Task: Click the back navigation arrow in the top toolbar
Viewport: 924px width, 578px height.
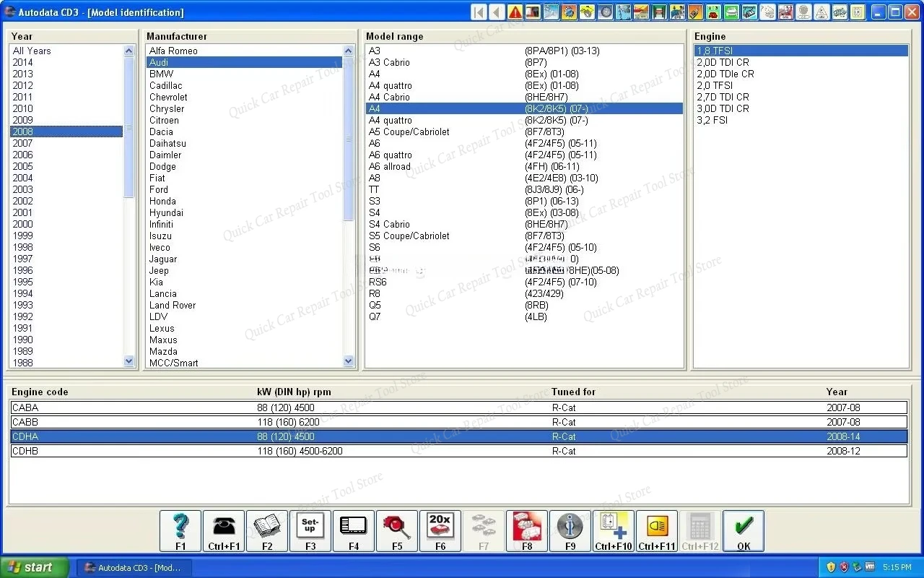Action: coord(497,12)
